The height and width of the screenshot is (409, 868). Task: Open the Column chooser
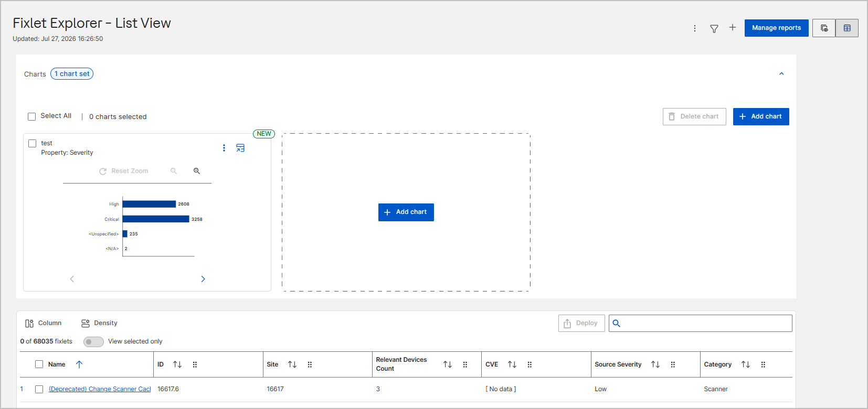tap(44, 324)
